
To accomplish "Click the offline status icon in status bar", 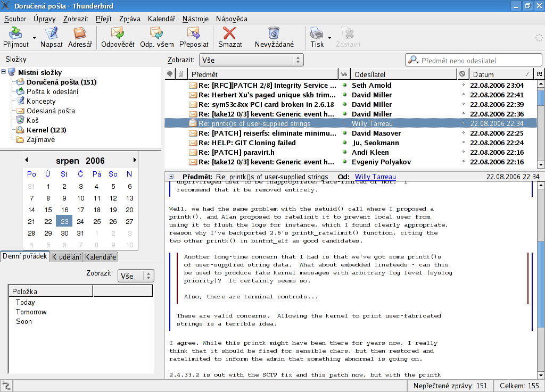I will click(6, 386).
